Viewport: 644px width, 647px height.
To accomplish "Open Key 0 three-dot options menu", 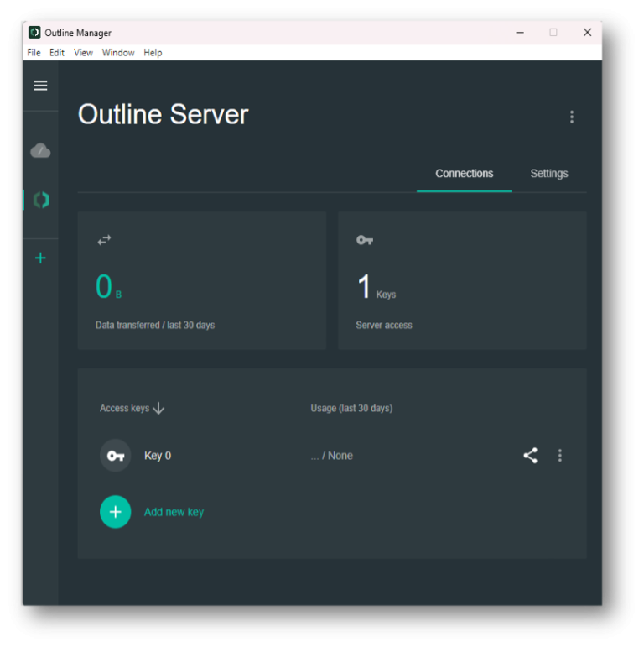I will coord(560,456).
